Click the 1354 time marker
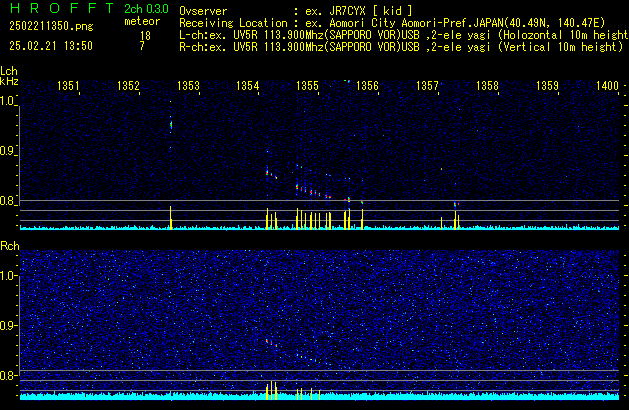 point(248,86)
